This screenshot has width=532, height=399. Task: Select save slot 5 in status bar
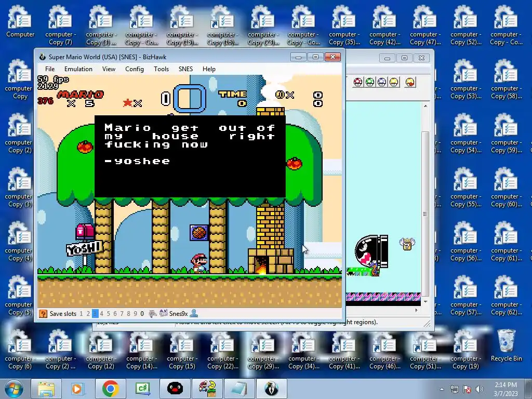click(x=108, y=314)
